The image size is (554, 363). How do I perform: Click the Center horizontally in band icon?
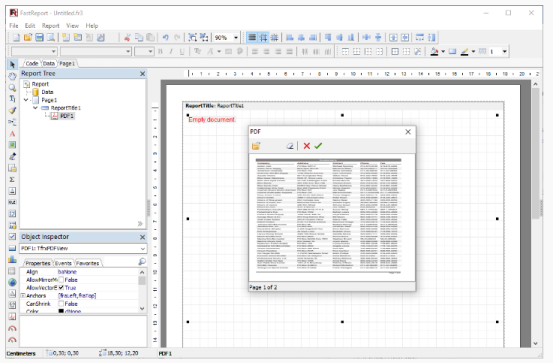393,37
